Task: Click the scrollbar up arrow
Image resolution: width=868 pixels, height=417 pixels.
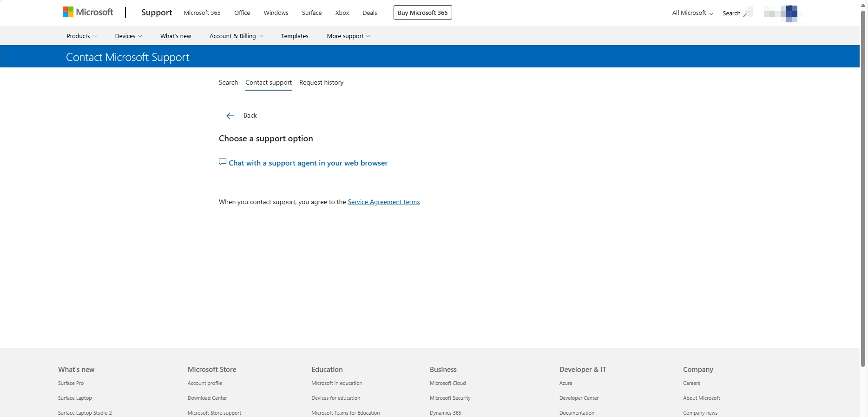Action: [863, 5]
